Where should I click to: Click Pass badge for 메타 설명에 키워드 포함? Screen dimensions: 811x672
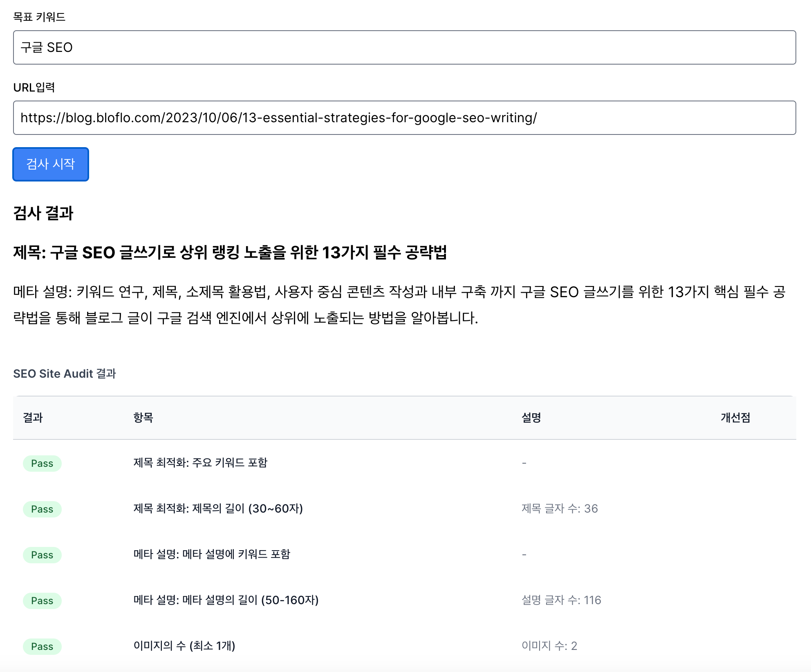(x=42, y=555)
